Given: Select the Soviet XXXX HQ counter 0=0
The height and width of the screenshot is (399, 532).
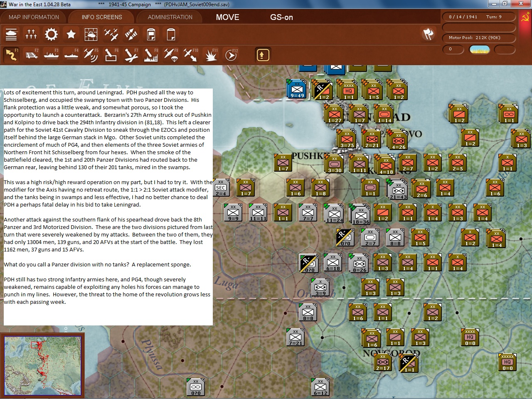Looking at the screenshot, I should (x=470, y=337).
